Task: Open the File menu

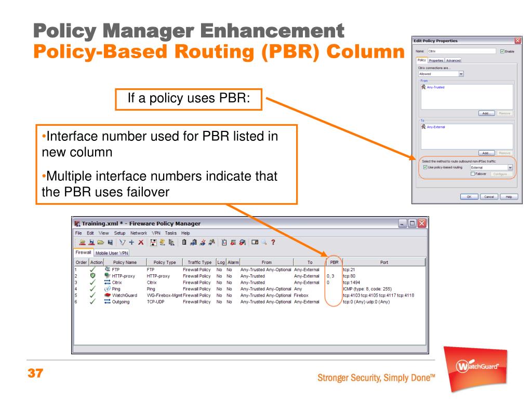Action: [x=78, y=233]
